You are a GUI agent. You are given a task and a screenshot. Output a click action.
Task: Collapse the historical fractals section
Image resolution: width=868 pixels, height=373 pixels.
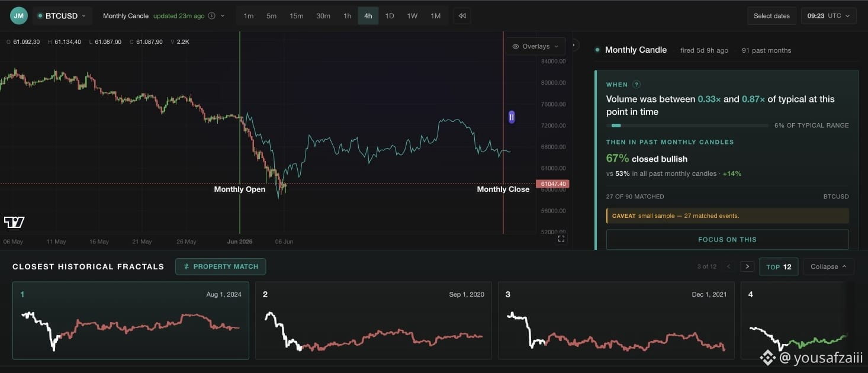point(828,266)
